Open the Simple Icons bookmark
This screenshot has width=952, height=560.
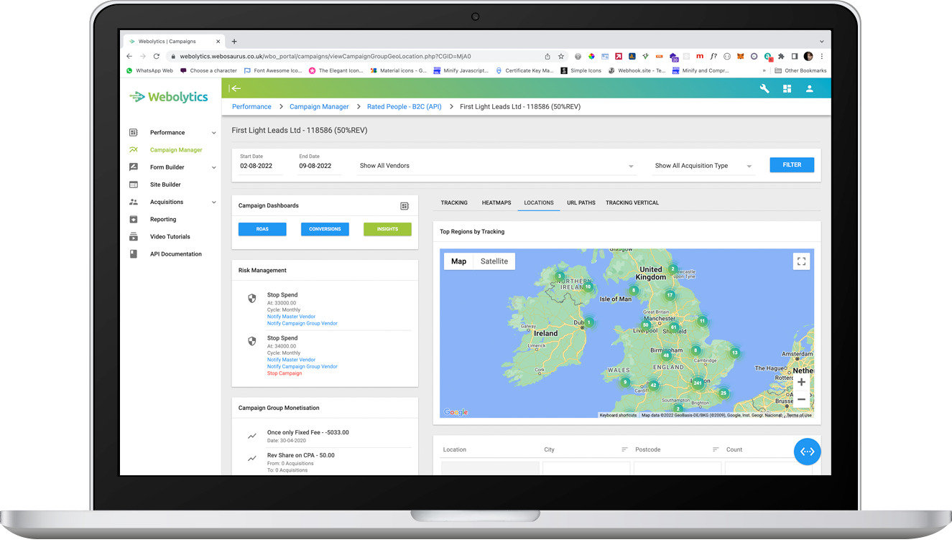581,70
